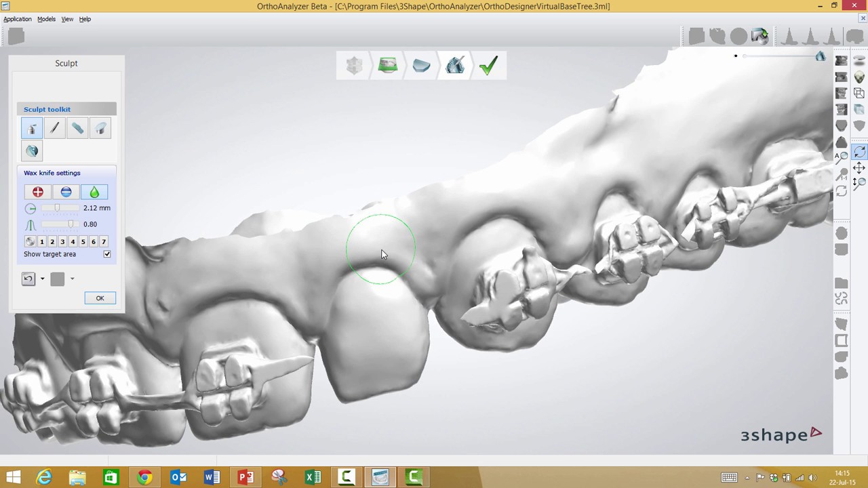Open Chrome from the taskbar
The image size is (868, 488).
click(144, 478)
